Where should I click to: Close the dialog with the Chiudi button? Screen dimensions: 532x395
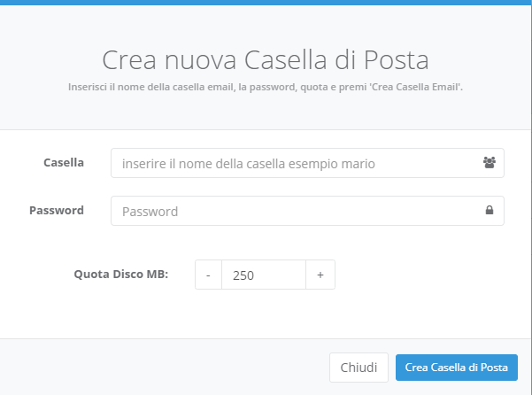[359, 368]
